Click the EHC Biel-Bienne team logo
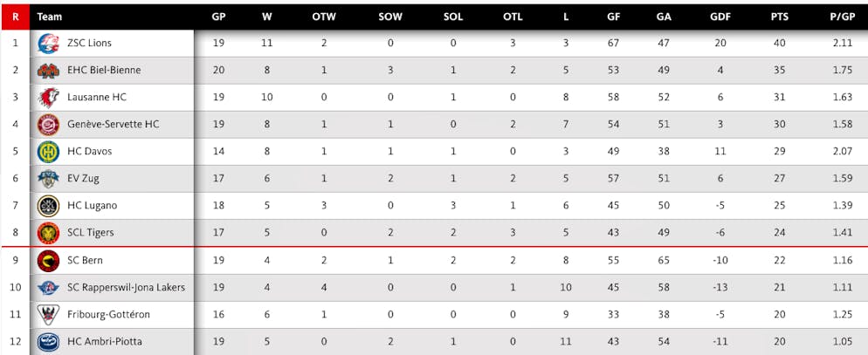 click(x=48, y=71)
